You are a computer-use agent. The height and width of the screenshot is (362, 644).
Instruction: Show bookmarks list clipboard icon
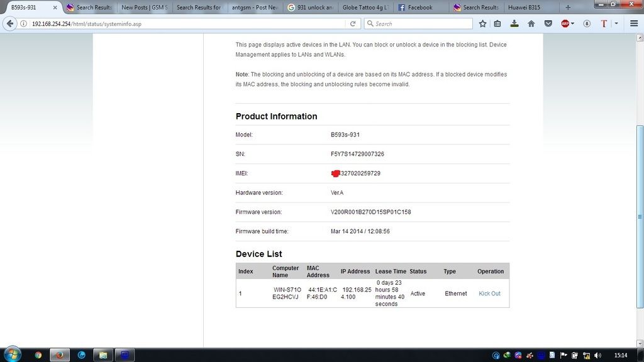(x=498, y=24)
